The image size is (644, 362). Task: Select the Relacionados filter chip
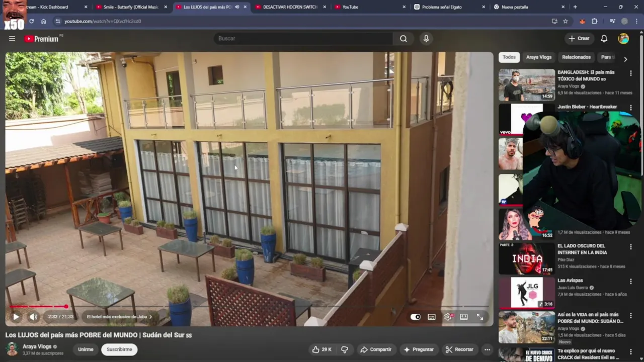click(x=576, y=57)
